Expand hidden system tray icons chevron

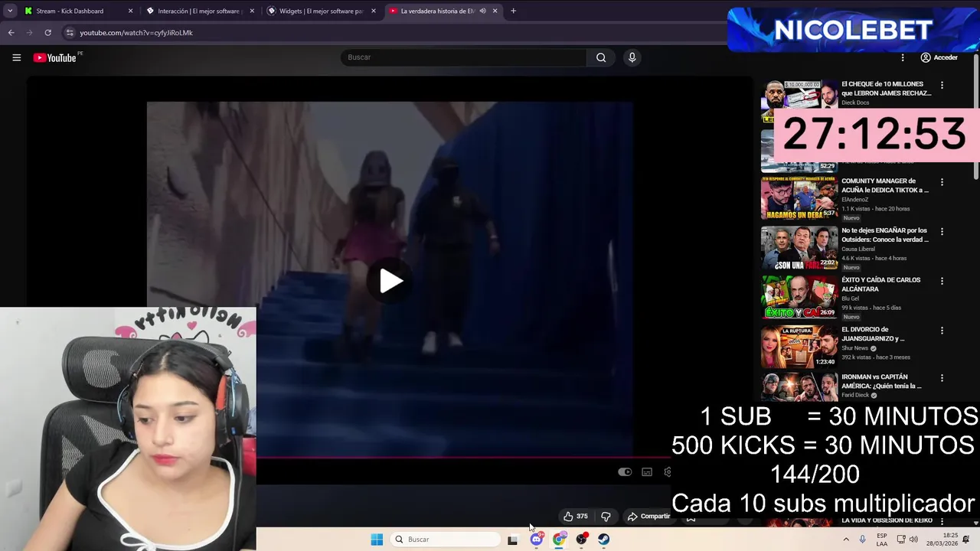[846, 540]
